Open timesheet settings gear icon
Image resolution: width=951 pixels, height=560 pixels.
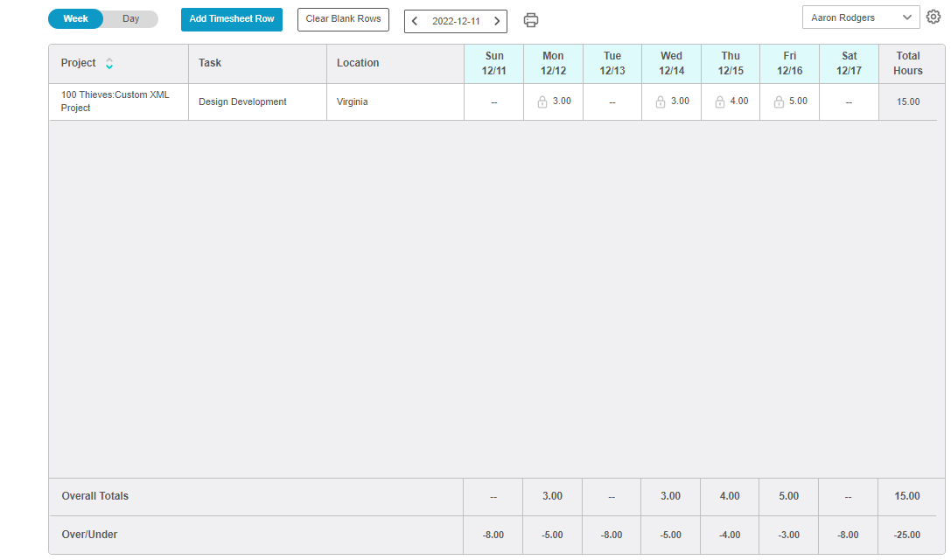[934, 17]
